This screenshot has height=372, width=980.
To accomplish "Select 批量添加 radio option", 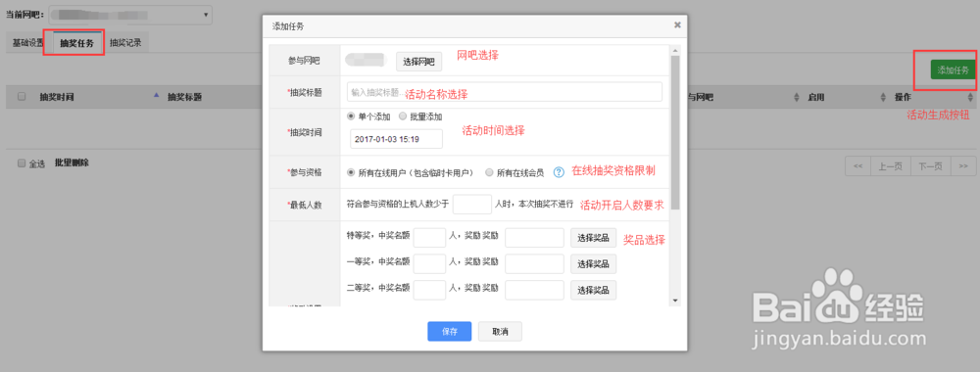I will (403, 116).
